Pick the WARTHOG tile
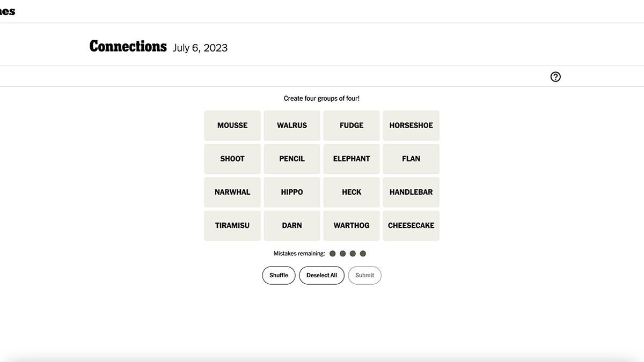 point(352,225)
